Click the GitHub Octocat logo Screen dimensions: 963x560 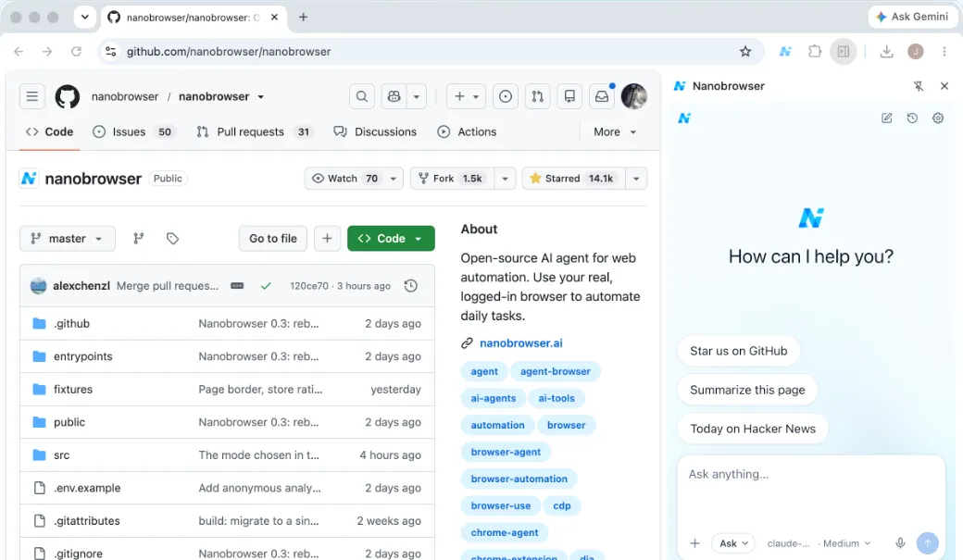click(68, 96)
